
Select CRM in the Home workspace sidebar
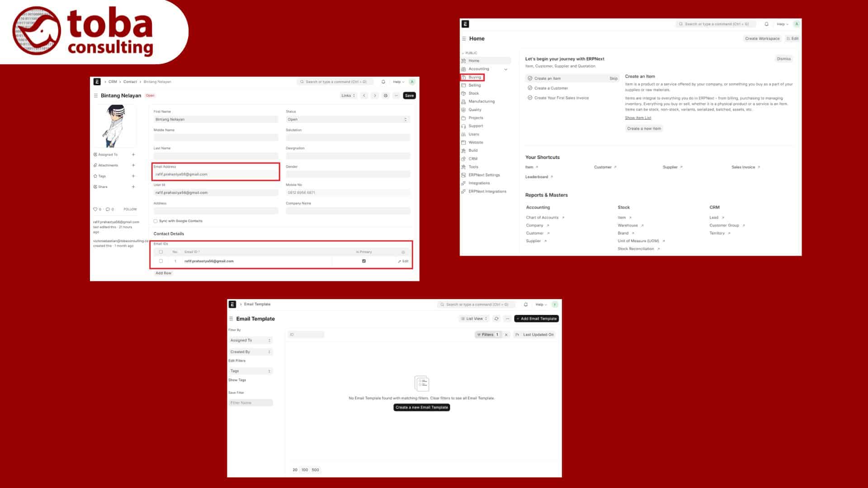pyautogui.click(x=473, y=159)
